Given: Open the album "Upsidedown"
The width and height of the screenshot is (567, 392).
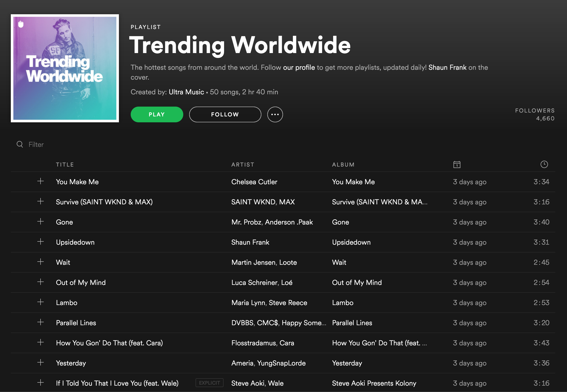Looking at the screenshot, I should [x=351, y=242].
